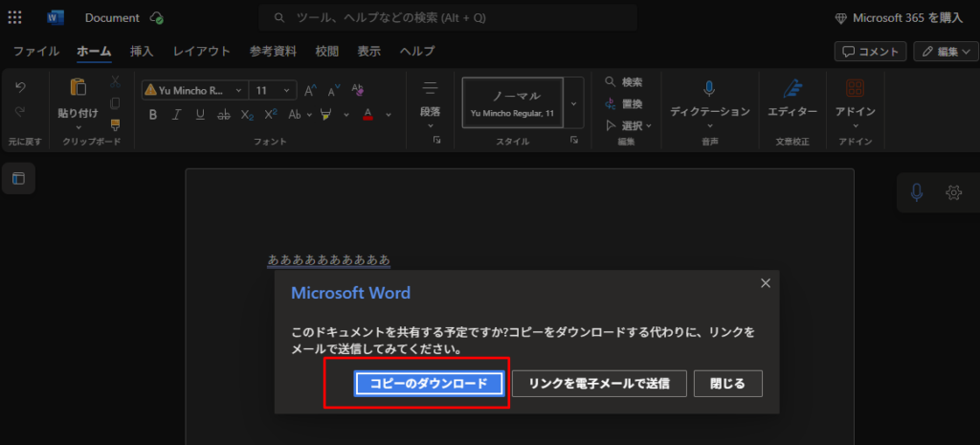Open dictation settings gear icon
This screenshot has height=445, width=980.
pyautogui.click(x=953, y=192)
